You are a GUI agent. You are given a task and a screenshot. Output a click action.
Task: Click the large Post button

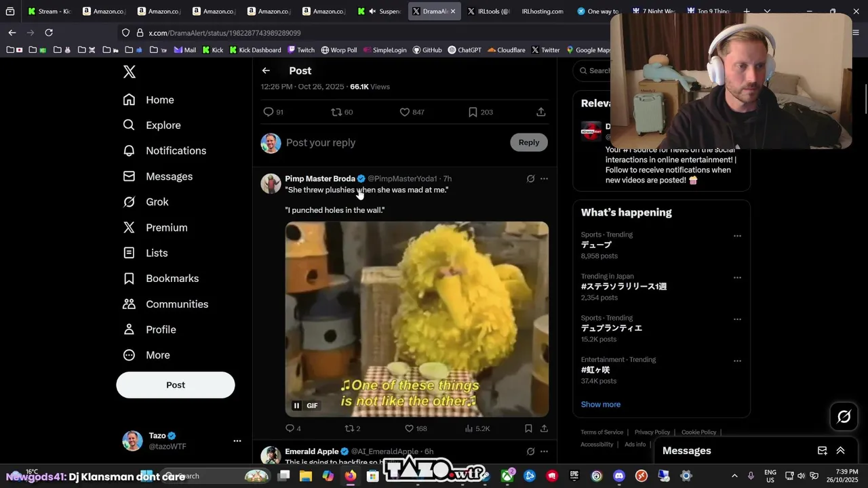point(176,385)
